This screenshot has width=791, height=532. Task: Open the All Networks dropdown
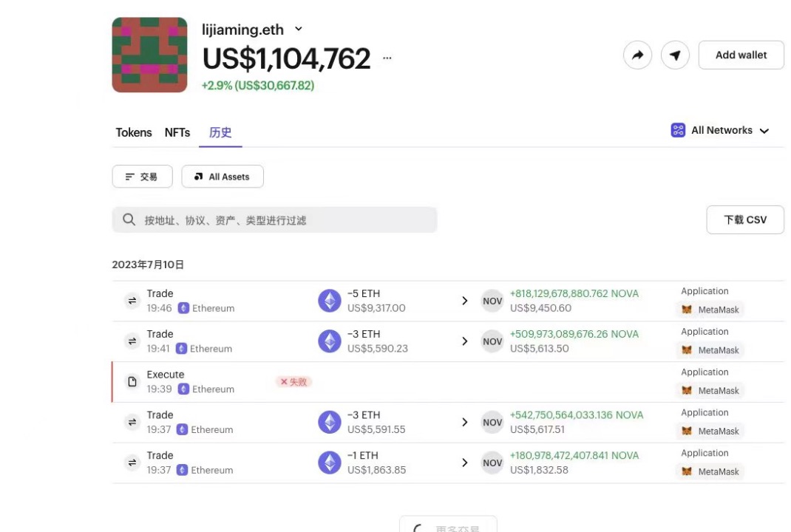click(764, 130)
